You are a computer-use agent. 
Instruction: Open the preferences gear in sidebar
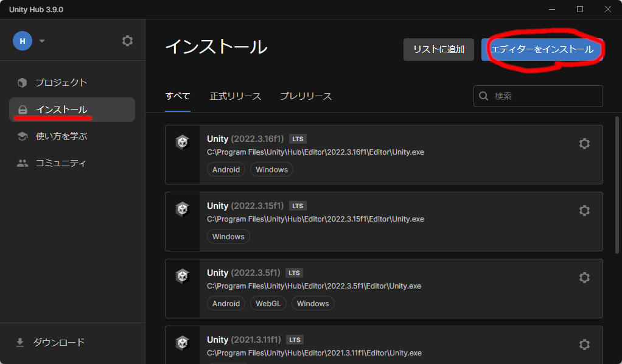[x=127, y=41]
